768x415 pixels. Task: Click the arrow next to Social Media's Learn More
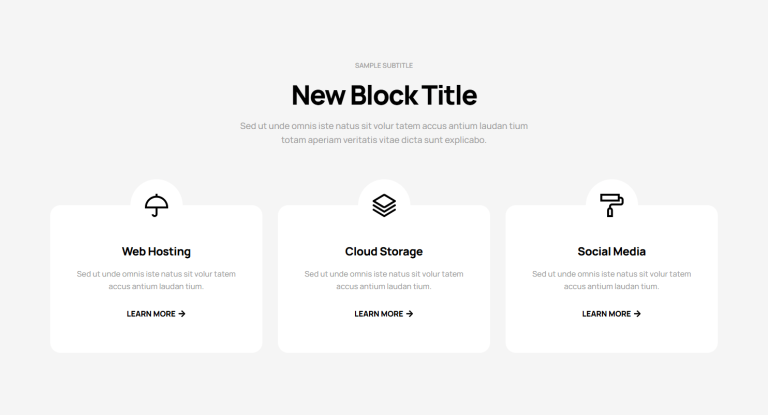[638, 314]
